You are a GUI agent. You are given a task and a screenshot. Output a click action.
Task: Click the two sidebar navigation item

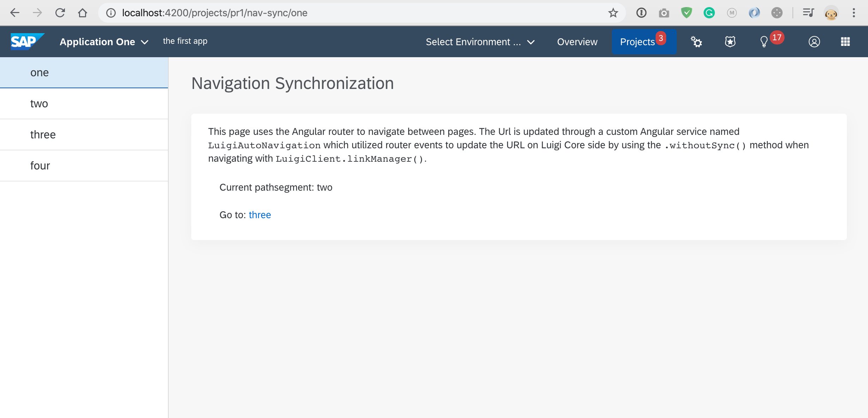coord(39,103)
